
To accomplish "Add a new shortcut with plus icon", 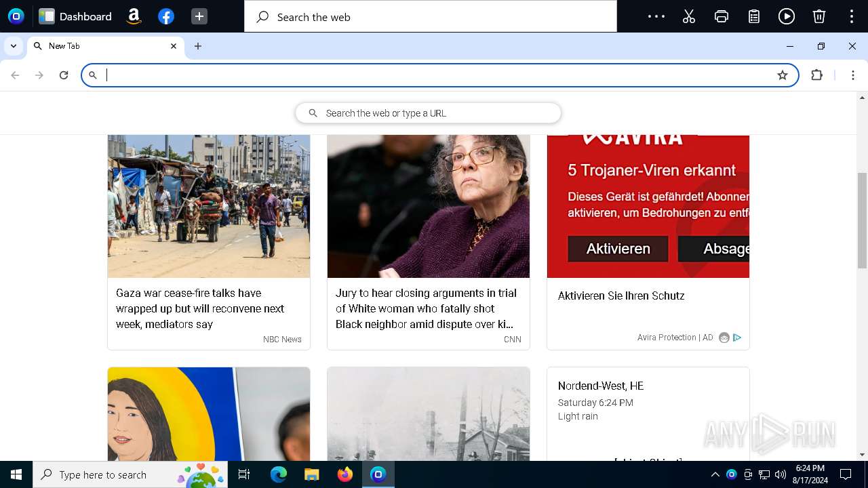I will (x=199, y=16).
